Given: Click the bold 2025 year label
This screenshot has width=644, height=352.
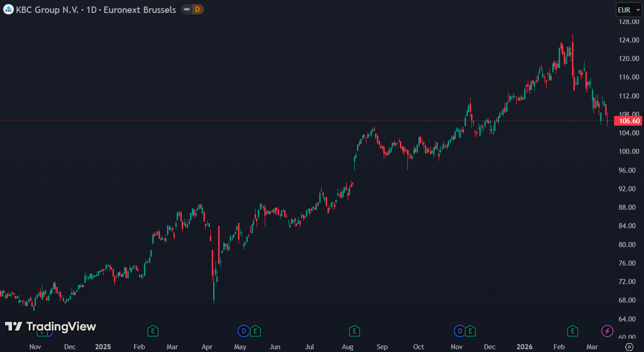Looking at the screenshot, I should point(103,347).
